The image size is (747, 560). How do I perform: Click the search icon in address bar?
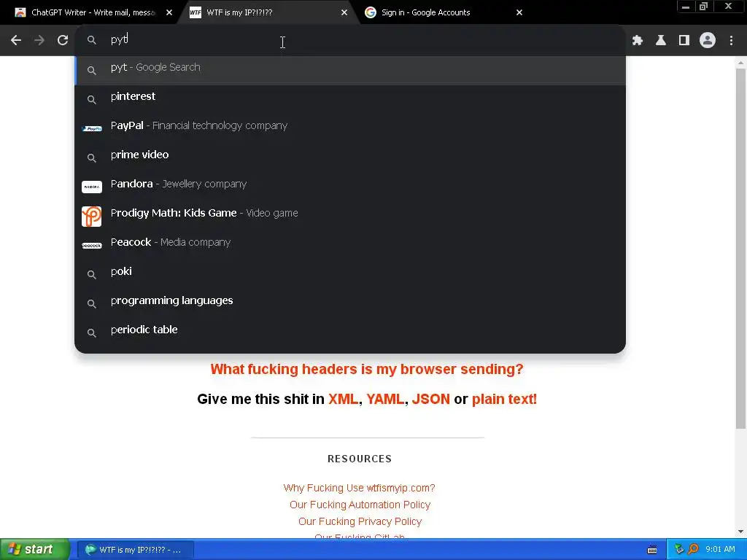pyautogui.click(x=92, y=41)
